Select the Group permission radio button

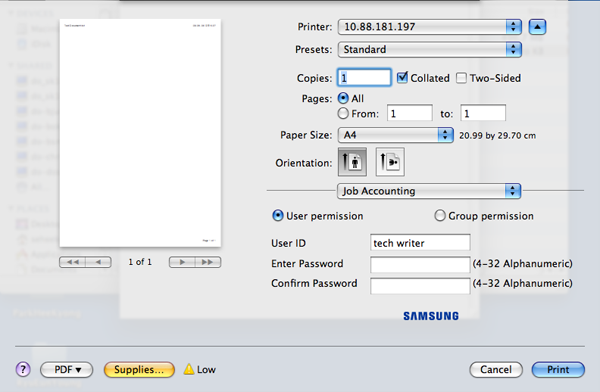click(x=440, y=216)
